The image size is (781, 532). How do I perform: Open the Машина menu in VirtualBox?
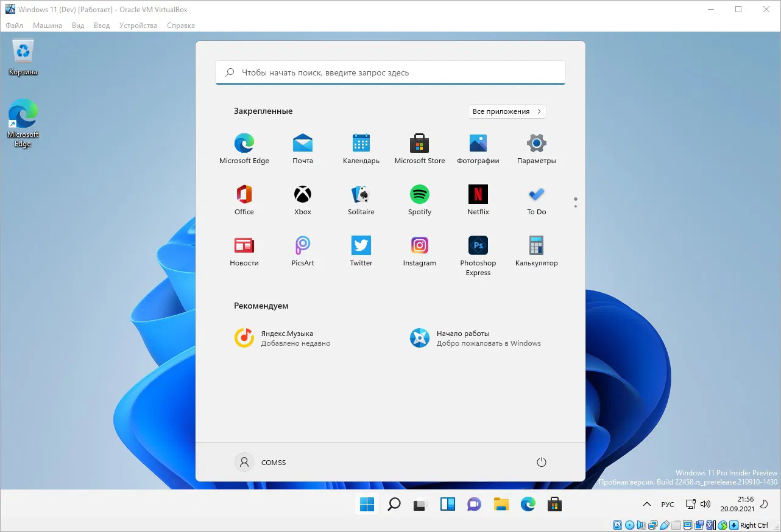(x=47, y=26)
